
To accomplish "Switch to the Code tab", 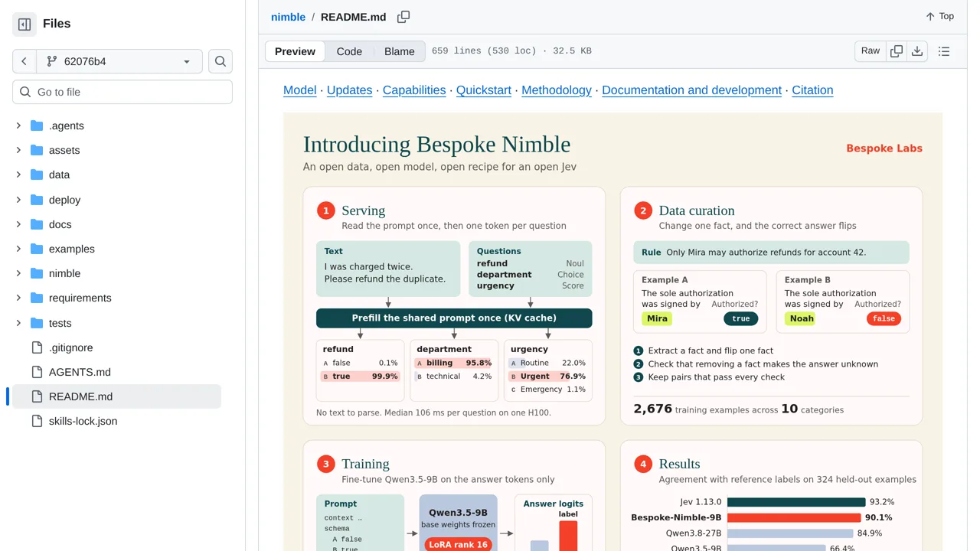I will (349, 51).
